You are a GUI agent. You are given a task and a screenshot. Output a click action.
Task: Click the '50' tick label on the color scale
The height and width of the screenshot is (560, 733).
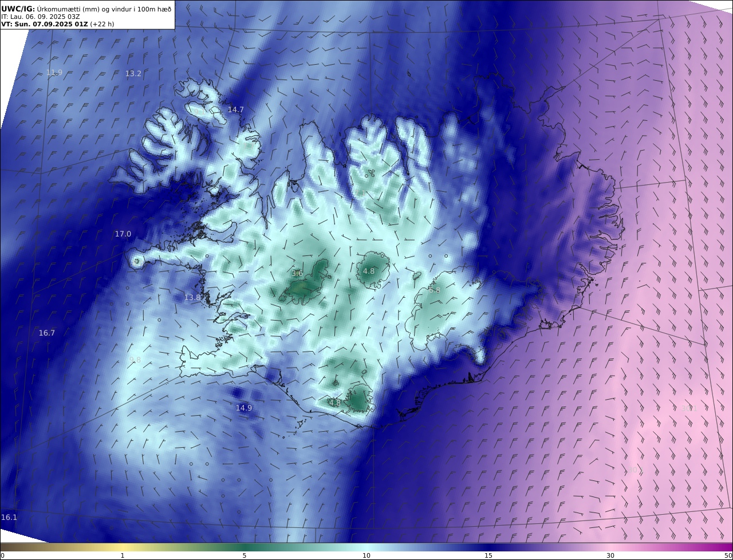point(728,555)
